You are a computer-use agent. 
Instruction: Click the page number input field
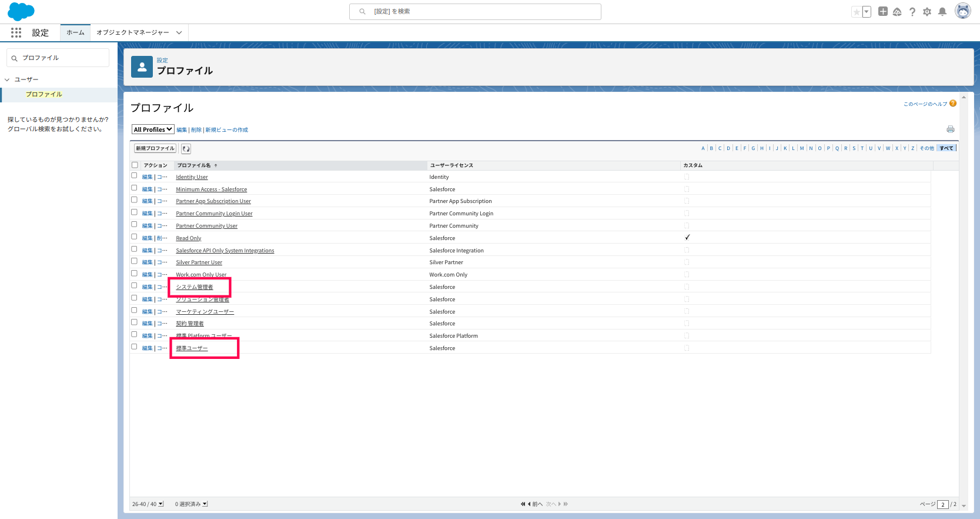[943, 504]
